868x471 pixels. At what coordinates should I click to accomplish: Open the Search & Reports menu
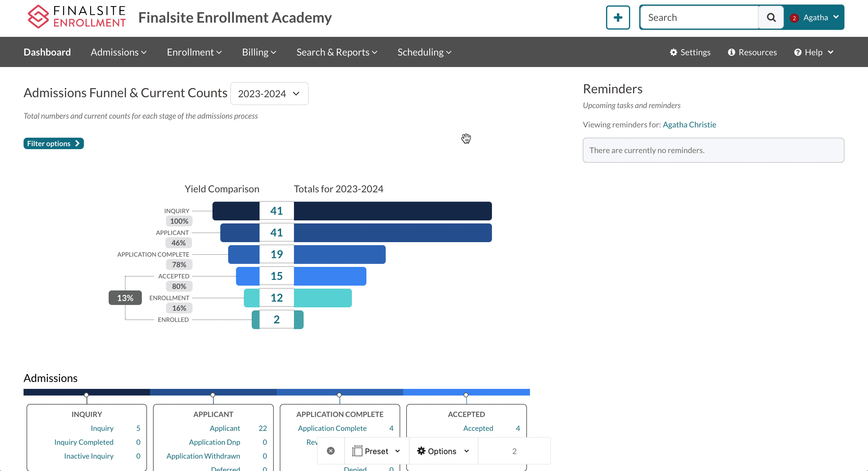click(x=337, y=52)
